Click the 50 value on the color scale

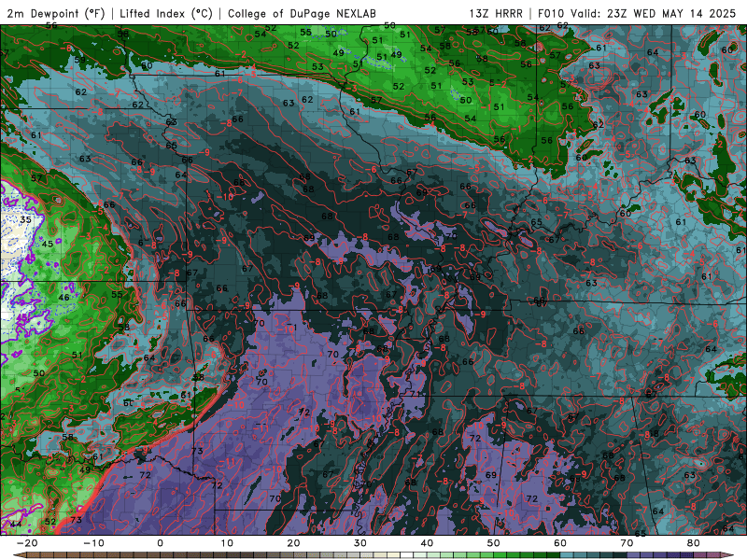(494, 543)
